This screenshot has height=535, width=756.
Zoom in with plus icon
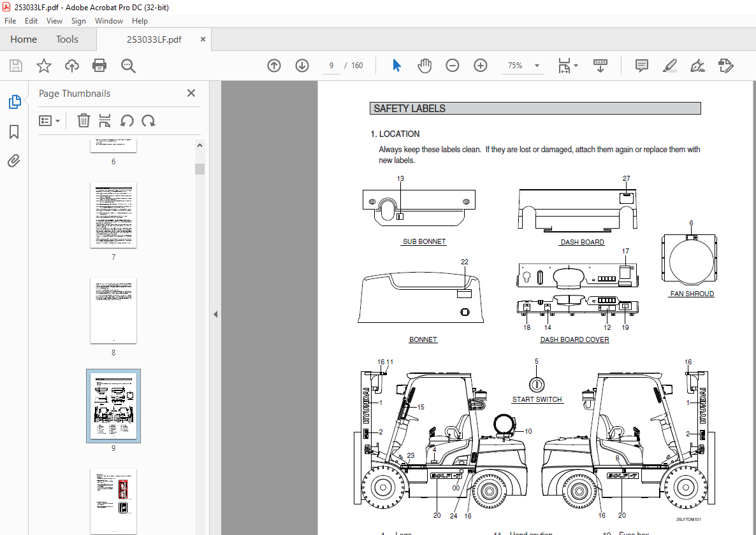click(480, 66)
